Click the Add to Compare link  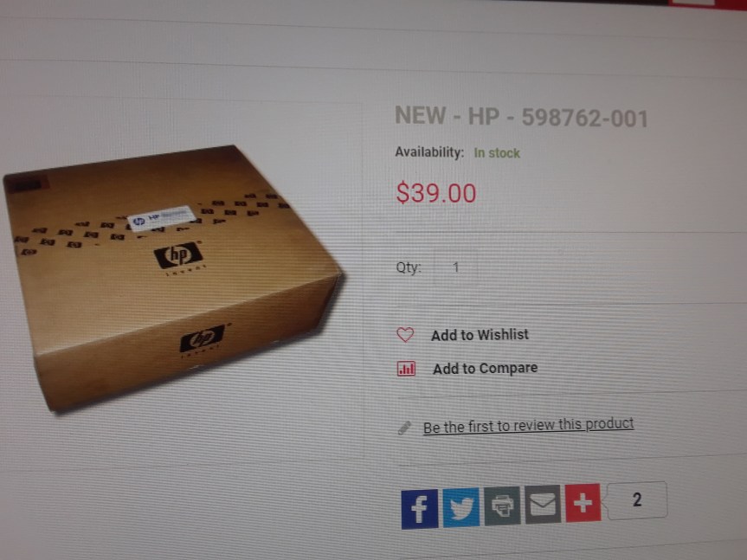(485, 368)
